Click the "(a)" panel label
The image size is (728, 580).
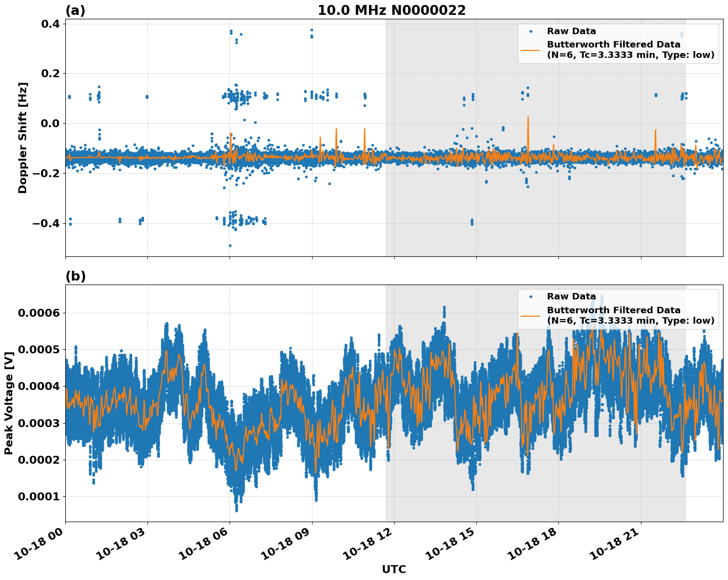coord(75,10)
